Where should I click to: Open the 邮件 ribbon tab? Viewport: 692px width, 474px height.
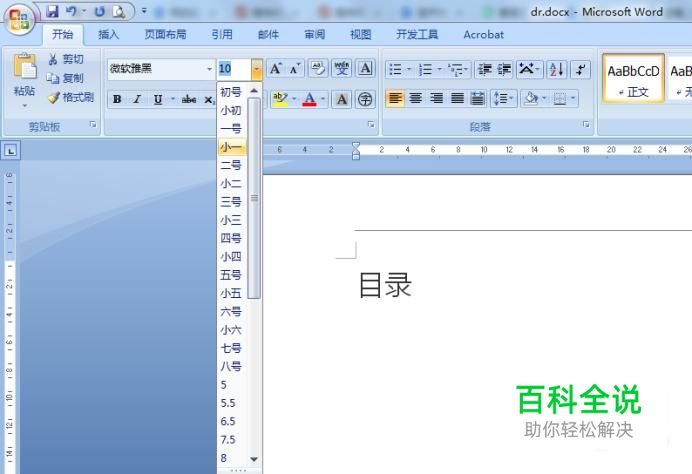pos(268,34)
